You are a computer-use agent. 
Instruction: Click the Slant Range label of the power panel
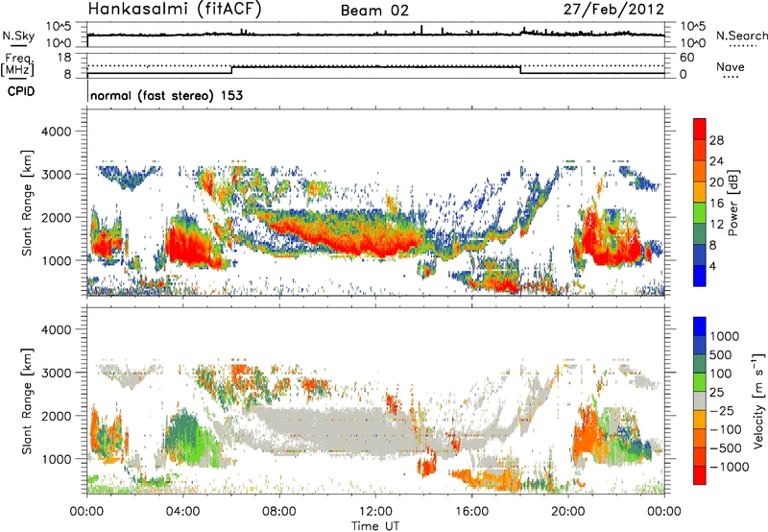27,203
